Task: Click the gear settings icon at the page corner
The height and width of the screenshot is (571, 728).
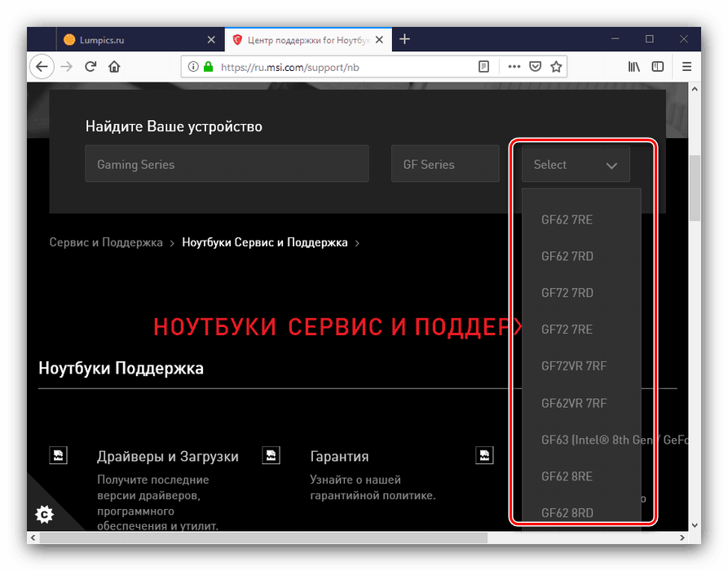Action: click(x=45, y=515)
